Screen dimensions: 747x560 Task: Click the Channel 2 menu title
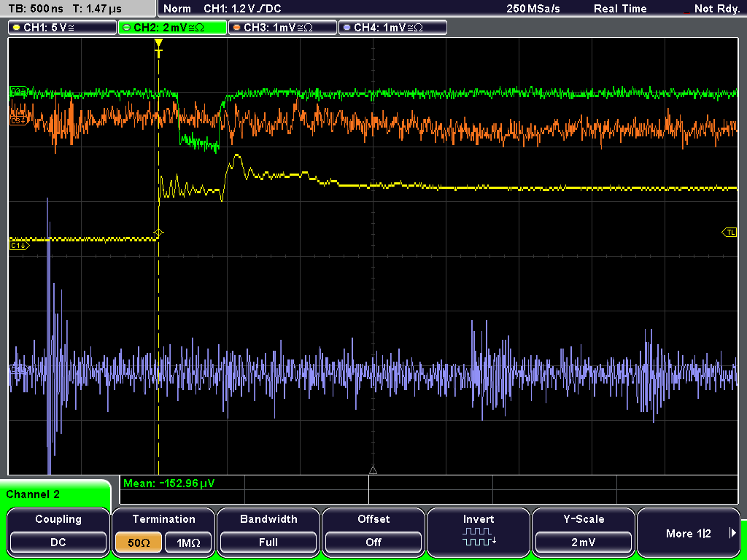(x=33, y=494)
